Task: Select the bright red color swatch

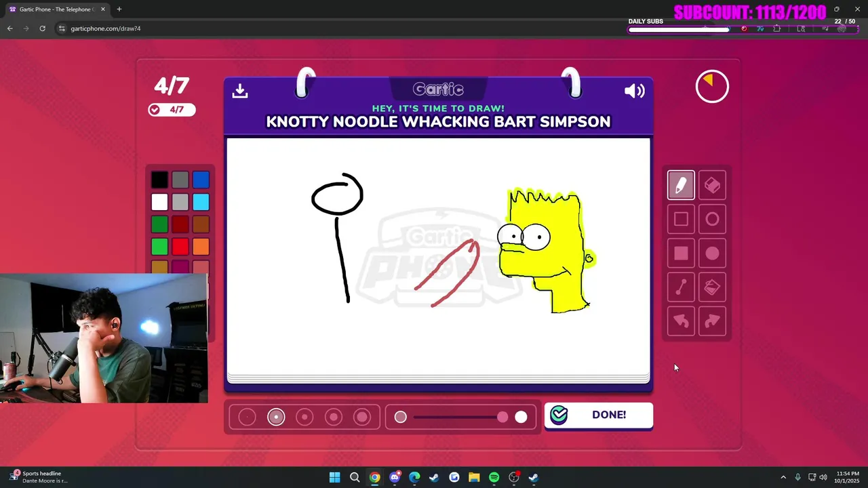Action: tap(180, 247)
